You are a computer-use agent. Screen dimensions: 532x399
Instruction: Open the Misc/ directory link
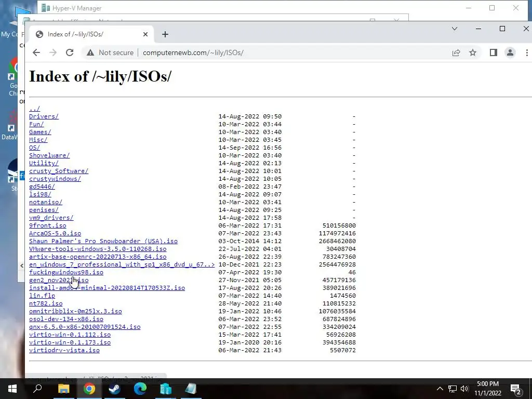tap(38, 140)
